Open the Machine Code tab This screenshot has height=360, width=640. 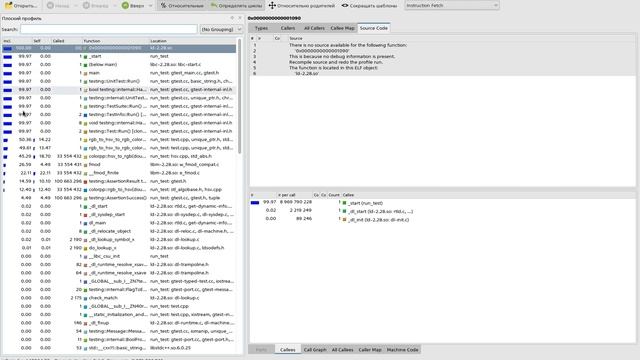click(402, 350)
